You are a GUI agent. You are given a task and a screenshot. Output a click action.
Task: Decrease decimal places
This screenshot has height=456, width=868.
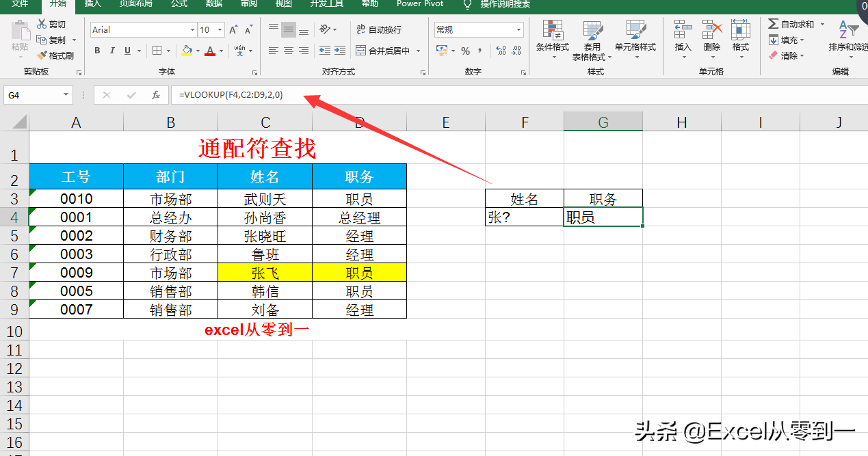pos(517,51)
